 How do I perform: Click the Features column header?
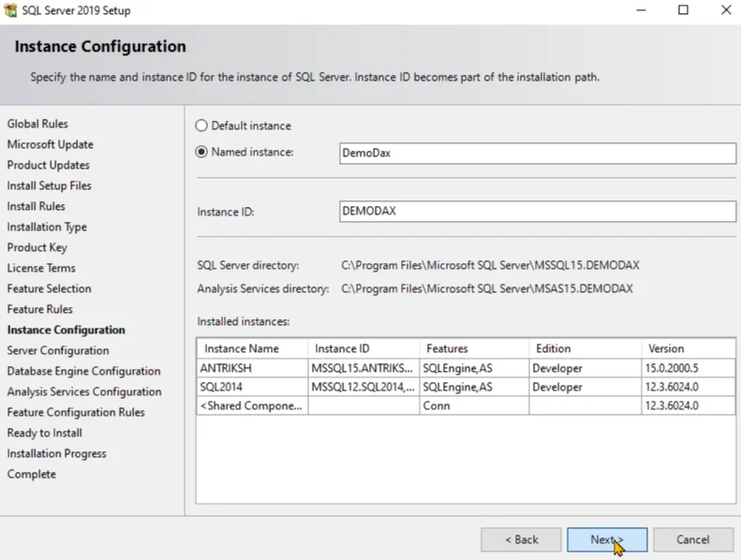[x=474, y=348]
